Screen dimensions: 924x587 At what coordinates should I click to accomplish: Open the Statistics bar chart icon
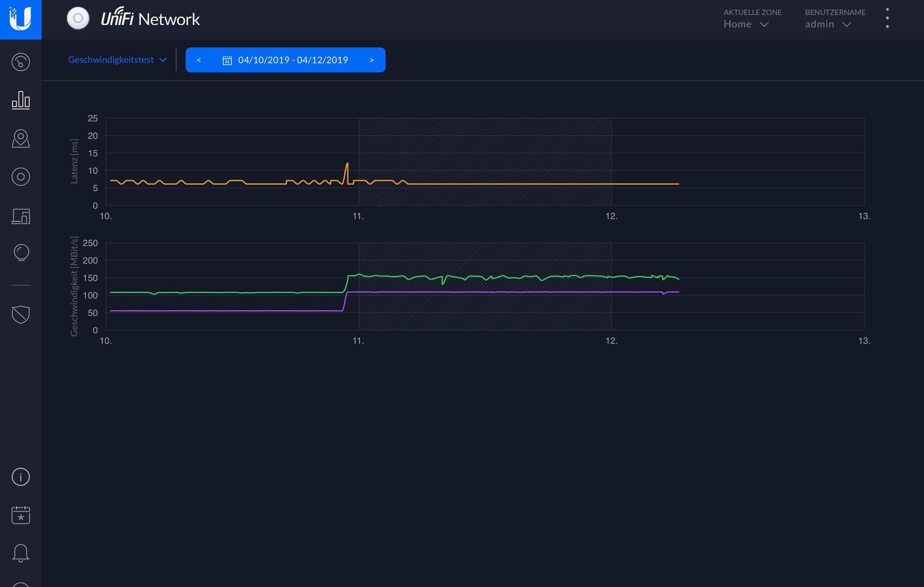click(20, 100)
